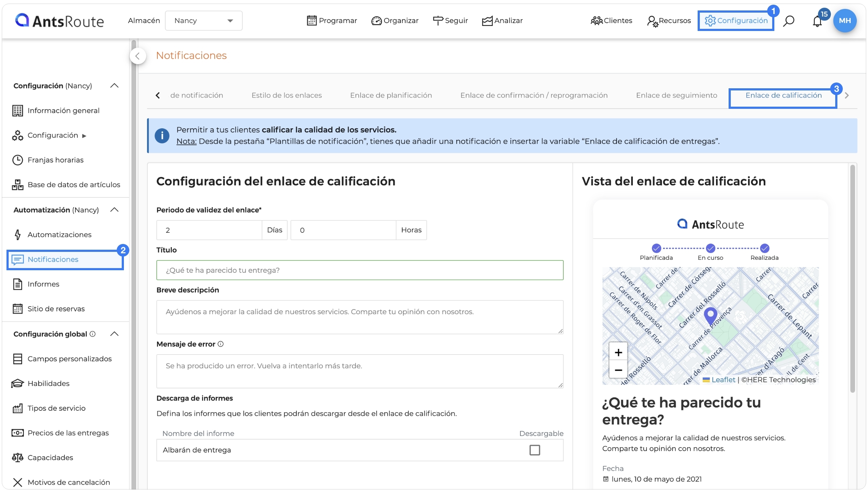
Task: Click the Configuración global info icon
Action: click(x=93, y=334)
